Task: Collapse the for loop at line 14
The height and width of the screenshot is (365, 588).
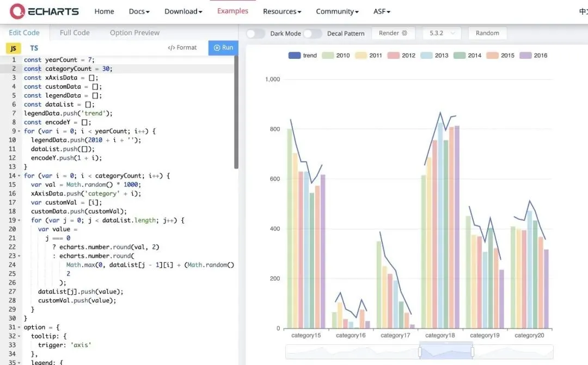Action: pyautogui.click(x=20, y=176)
